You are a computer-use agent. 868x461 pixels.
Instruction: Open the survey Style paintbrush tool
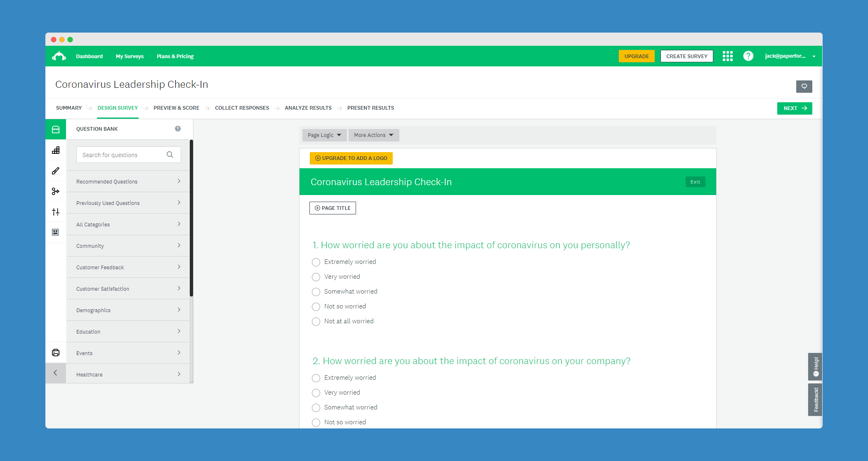click(56, 170)
